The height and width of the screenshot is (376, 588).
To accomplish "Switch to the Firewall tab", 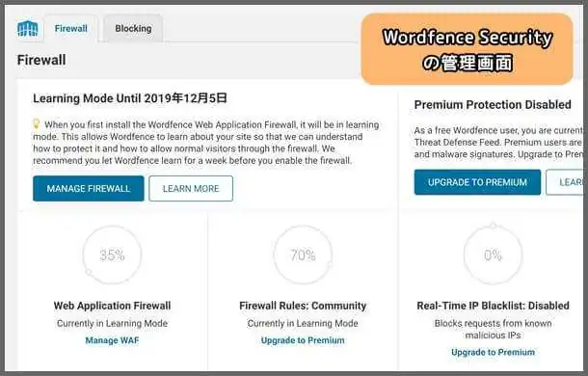I will tap(71, 29).
